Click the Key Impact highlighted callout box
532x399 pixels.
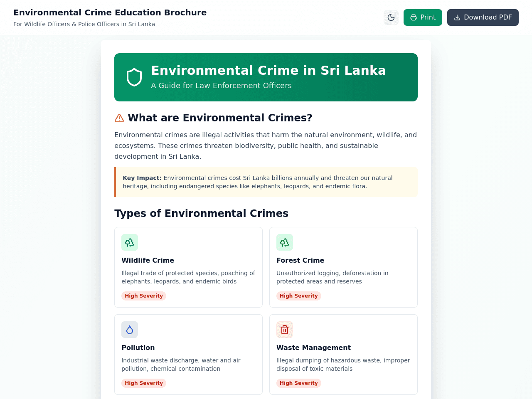tap(266, 182)
